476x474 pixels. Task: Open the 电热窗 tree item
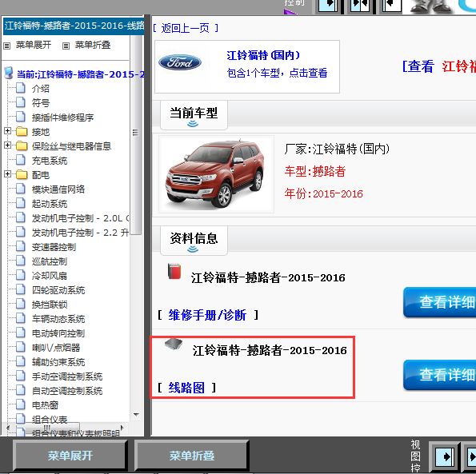tap(45, 405)
